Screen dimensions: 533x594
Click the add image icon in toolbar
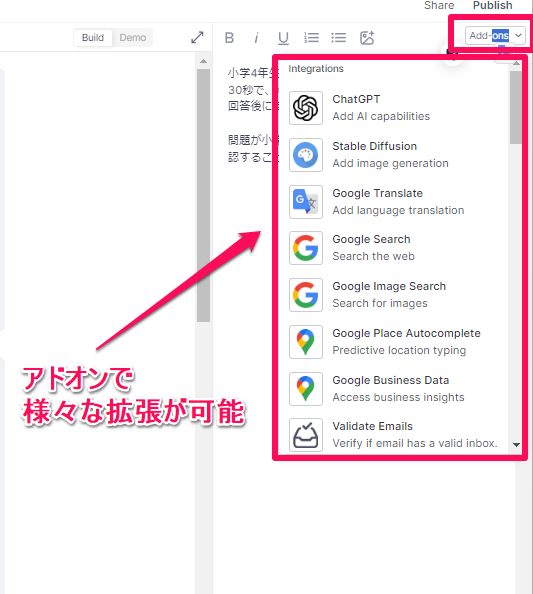pos(367,38)
